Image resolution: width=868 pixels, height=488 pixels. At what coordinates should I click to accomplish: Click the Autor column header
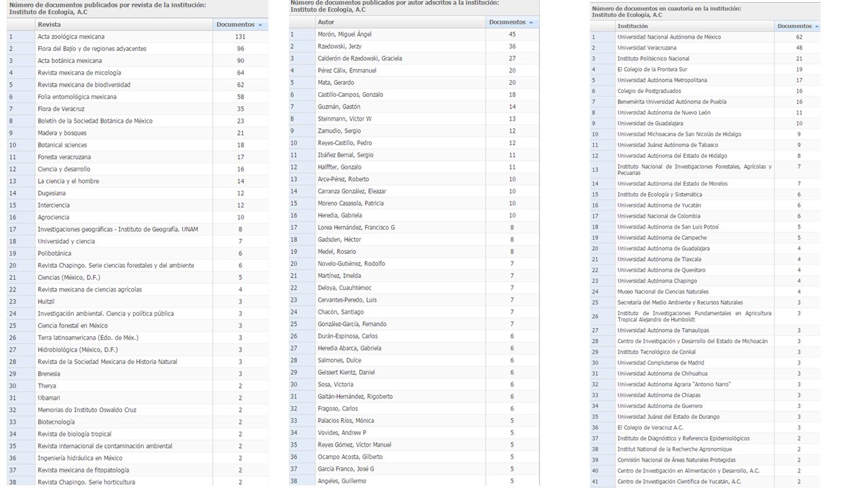point(401,22)
